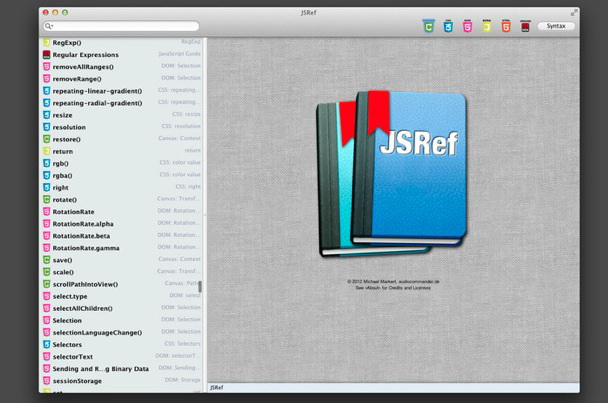Open the selectorText entry

tap(121, 356)
